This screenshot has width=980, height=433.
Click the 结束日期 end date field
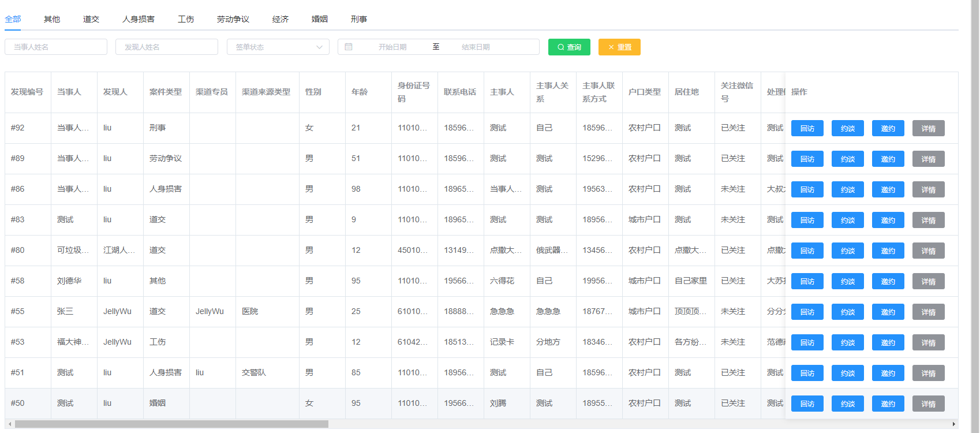(x=476, y=47)
